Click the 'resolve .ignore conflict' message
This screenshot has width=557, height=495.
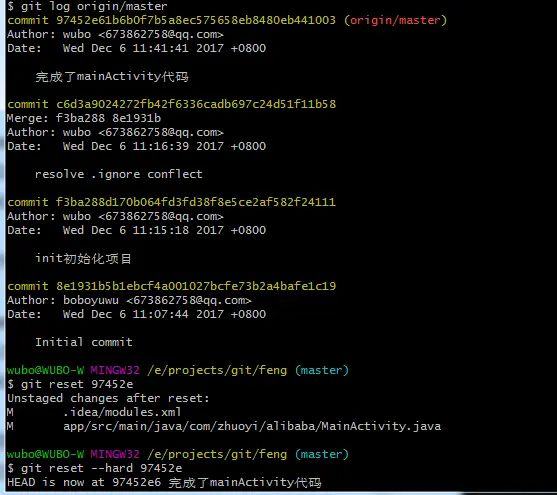(x=119, y=174)
